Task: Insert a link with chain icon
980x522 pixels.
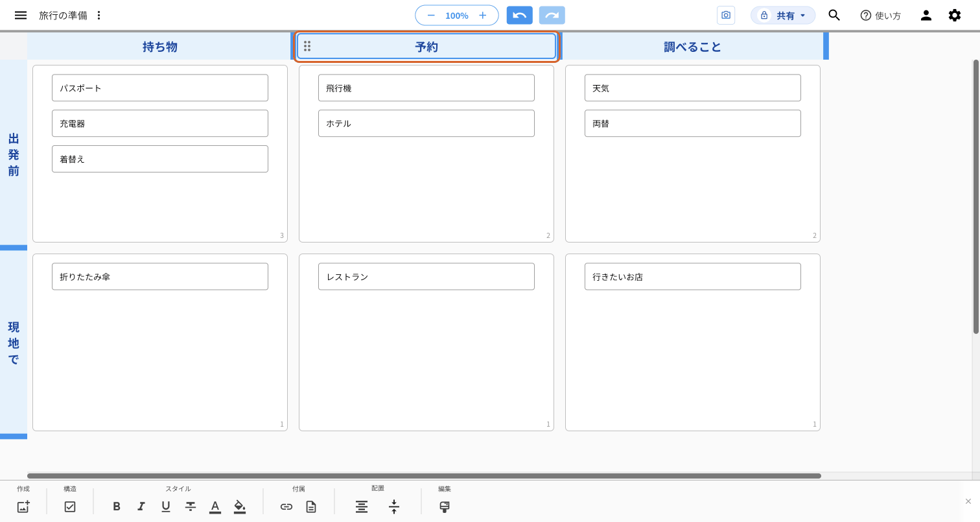Action: coord(286,507)
